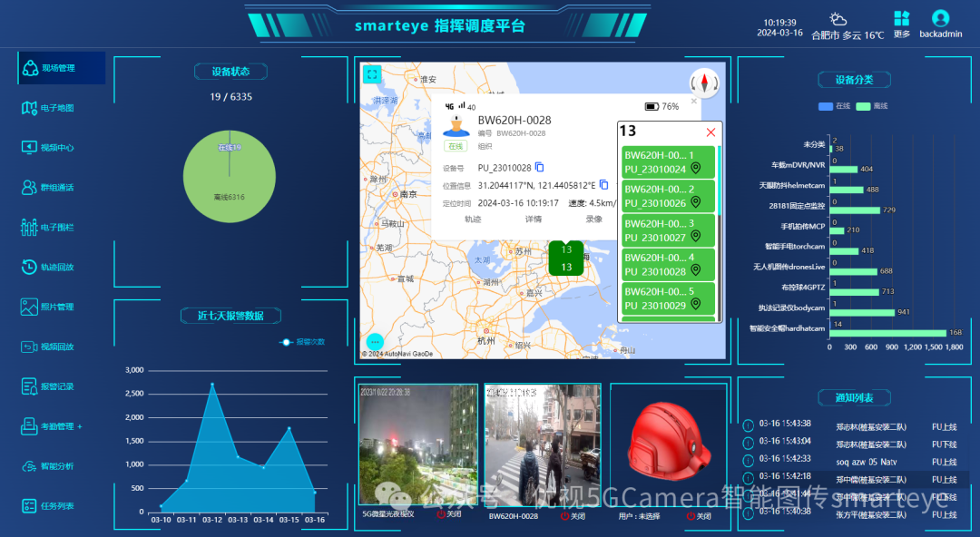Click 轨迹 in the device popup
The width and height of the screenshot is (980, 537).
click(473, 219)
